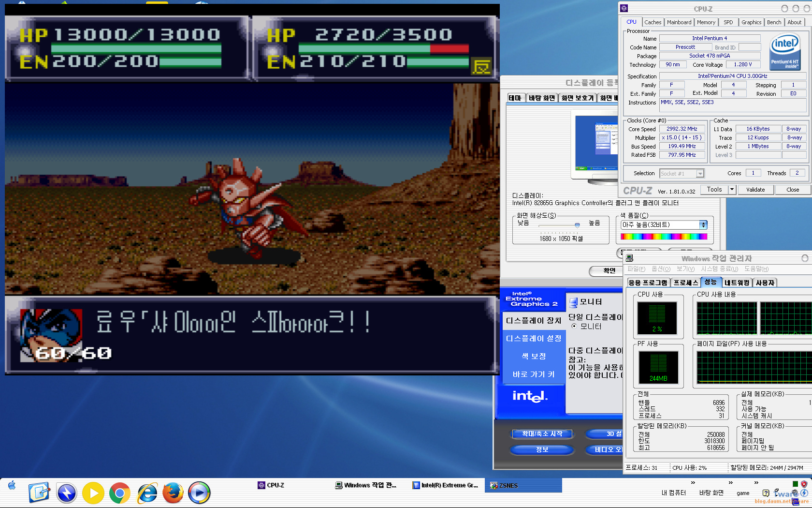The width and height of the screenshot is (812, 508).
Task: Open 테마 tab in display properties
Action: [515, 98]
